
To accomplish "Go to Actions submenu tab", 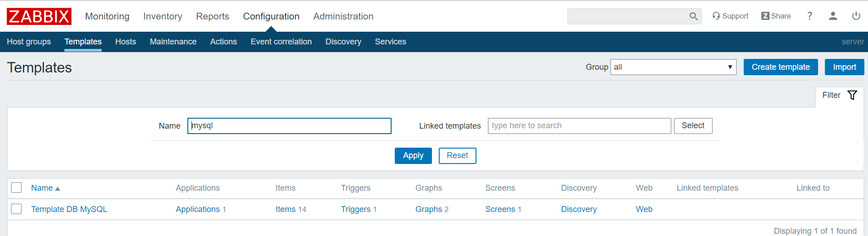I will point(223,42).
